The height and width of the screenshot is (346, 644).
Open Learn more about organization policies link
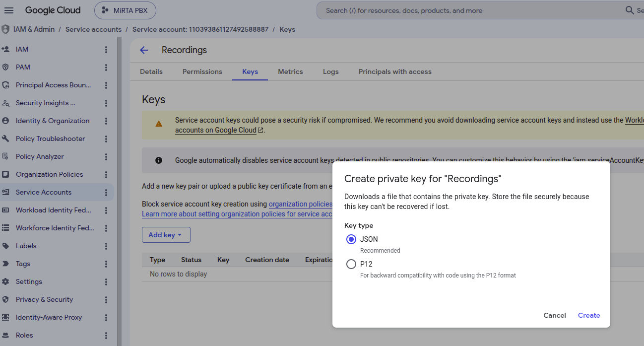tap(237, 214)
